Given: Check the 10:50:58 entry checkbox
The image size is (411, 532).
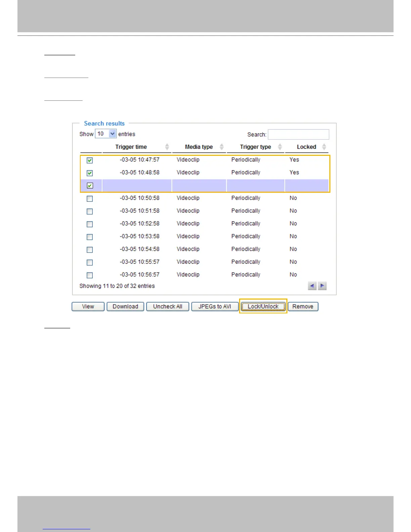Looking at the screenshot, I should pos(90,198).
